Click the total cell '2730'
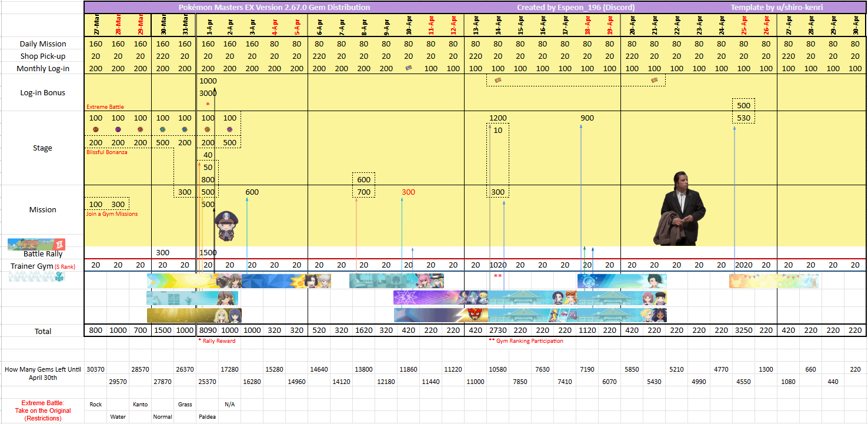Image resolution: width=868 pixels, height=424 pixels. 498,332
